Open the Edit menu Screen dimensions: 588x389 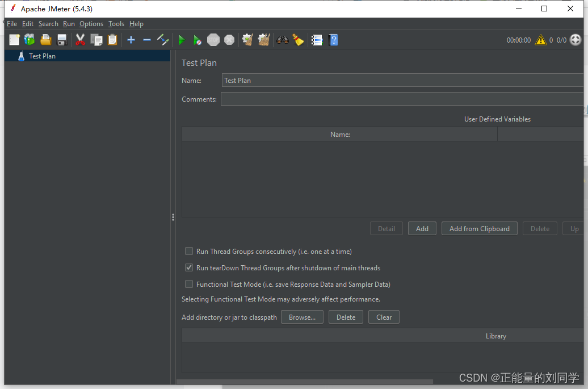point(28,24)
